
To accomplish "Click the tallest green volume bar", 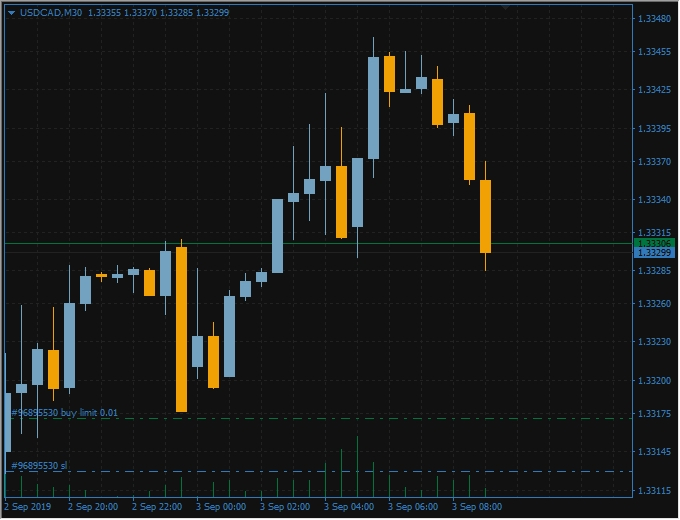I will pos(357,466).
